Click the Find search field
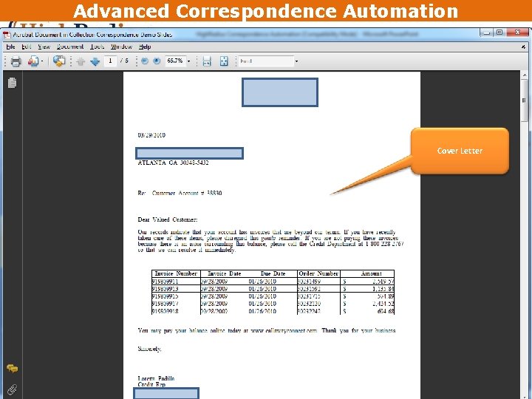Viewport: 532px width, 399px height. (x=266, y=61)
